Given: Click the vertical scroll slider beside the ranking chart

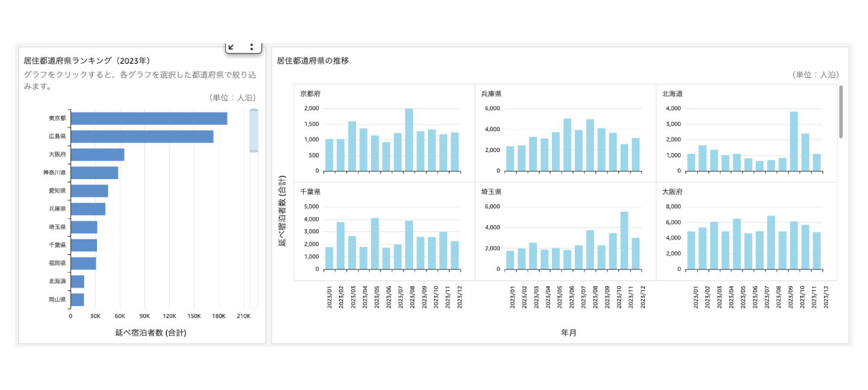Looking at the screenshot, I should point(254,130).
